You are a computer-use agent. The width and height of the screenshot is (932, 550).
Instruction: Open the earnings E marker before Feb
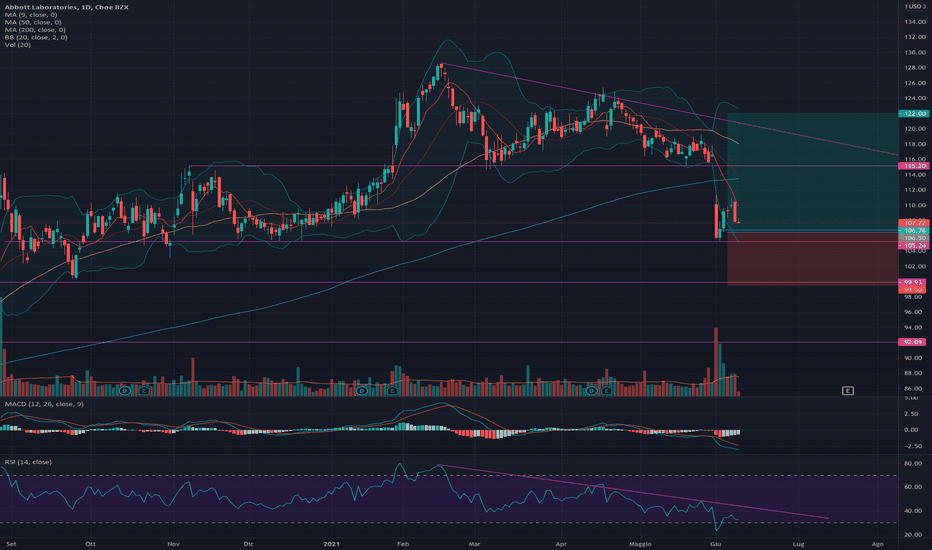point(392,391)
